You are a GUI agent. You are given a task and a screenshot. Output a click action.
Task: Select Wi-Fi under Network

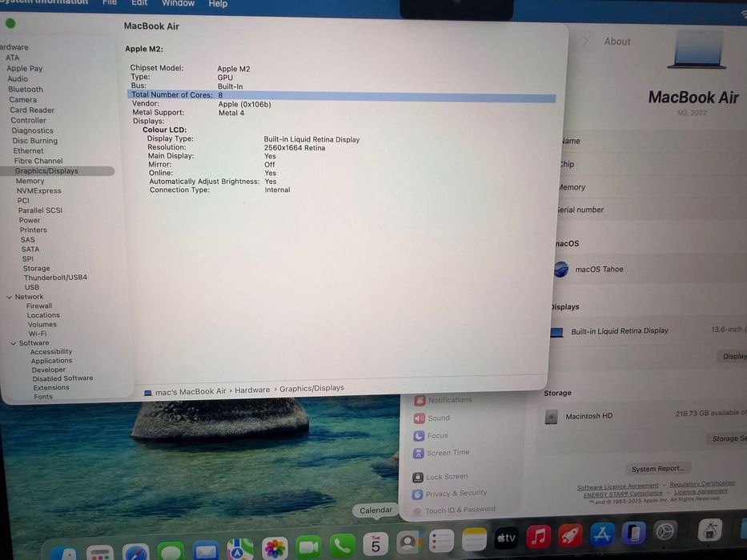point(37,334)
